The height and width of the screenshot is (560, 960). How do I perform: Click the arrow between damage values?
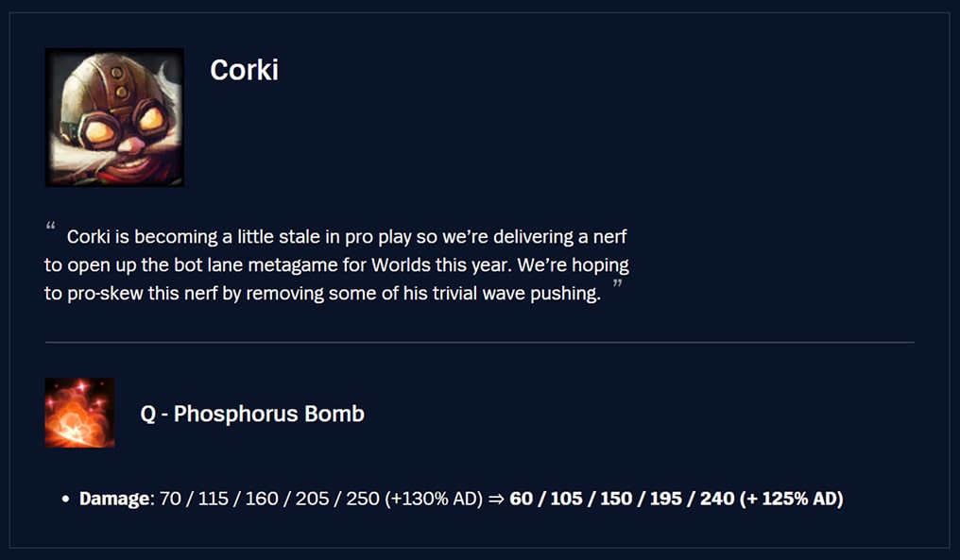coord(496,499)
